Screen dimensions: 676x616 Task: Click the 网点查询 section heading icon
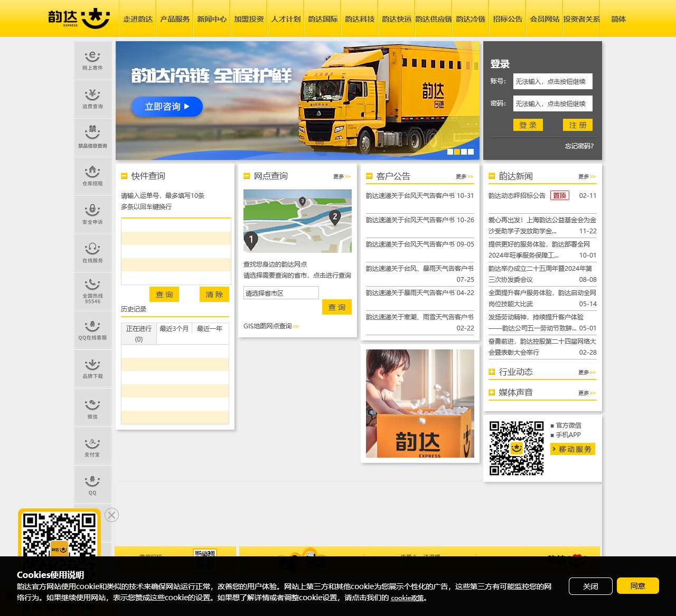(247, 176)
